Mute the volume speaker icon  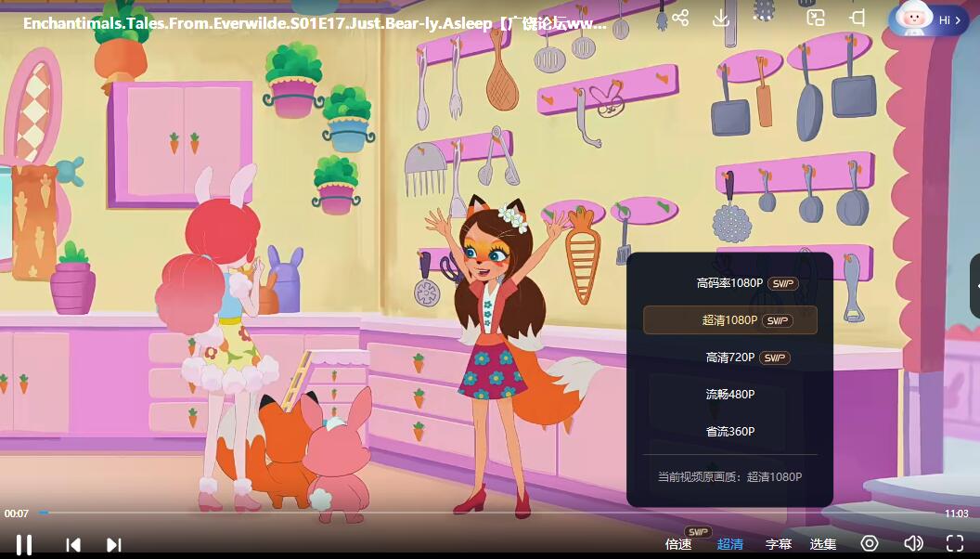pos(913,543)
